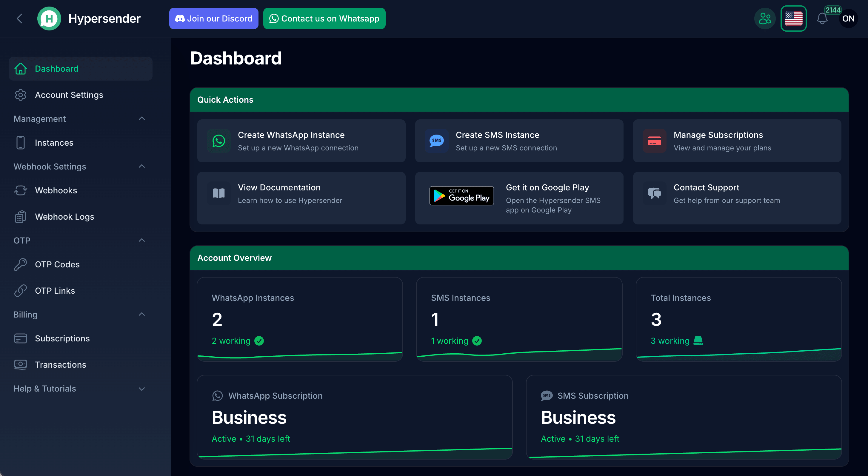Image resolution: width=868 pixels, height=476 pixels.
Task: Collapse the OTP section
Action: coord(142,241)
